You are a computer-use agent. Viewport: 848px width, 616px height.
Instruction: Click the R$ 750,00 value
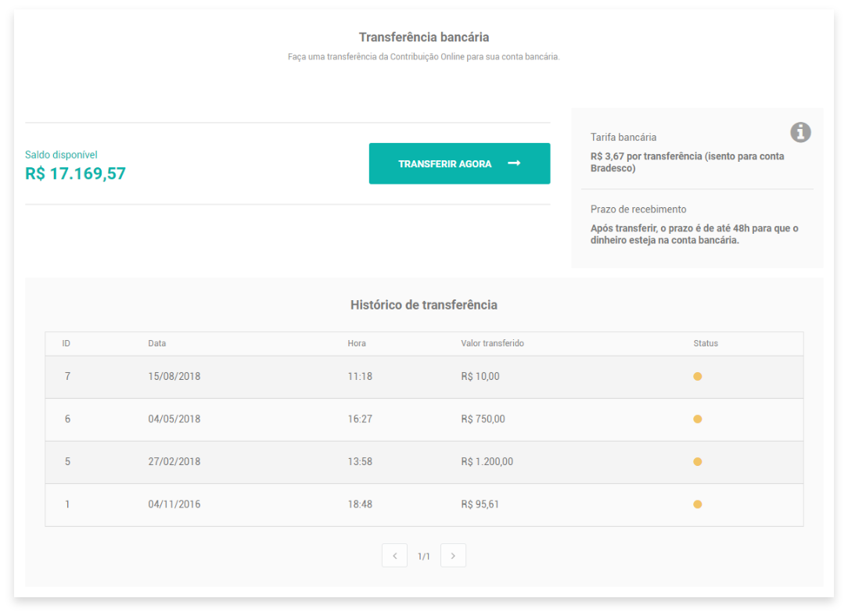tap(483, 419)
